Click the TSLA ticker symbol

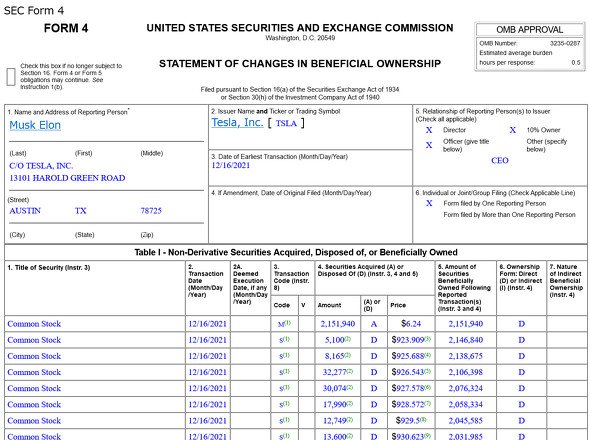286,123
